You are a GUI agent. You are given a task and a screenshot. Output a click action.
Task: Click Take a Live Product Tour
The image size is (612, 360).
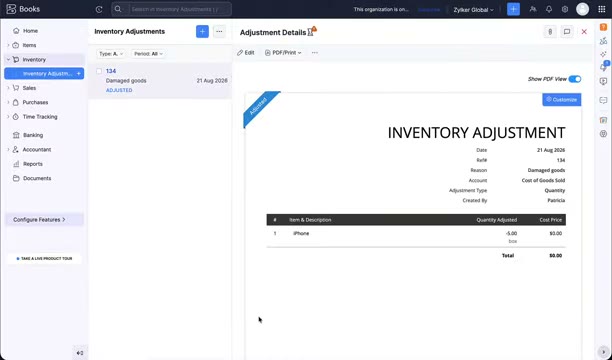click(44, 258)
